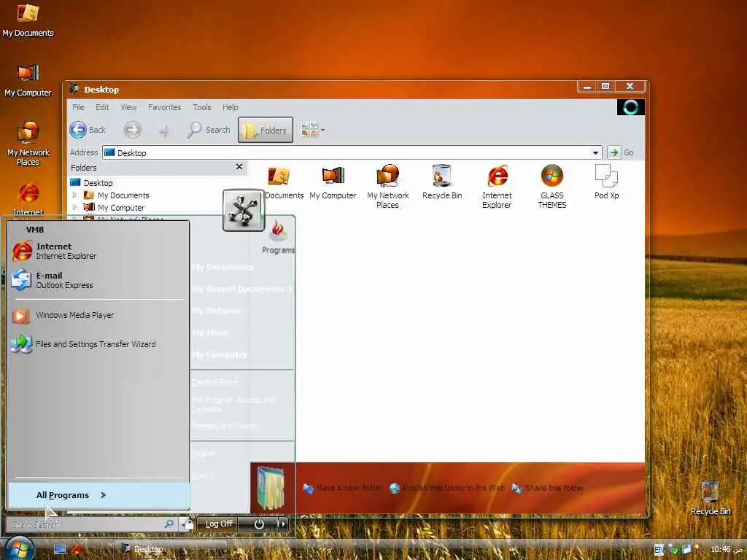Open the Edit menu

coord(102,107)
